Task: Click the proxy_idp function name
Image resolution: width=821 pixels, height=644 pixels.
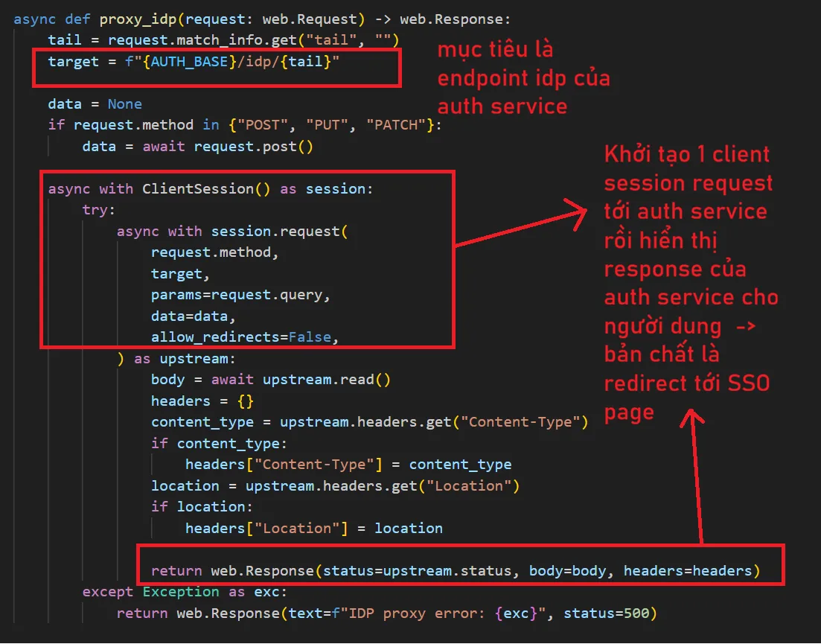Action: pyautogui.click(x=139, y=20)
